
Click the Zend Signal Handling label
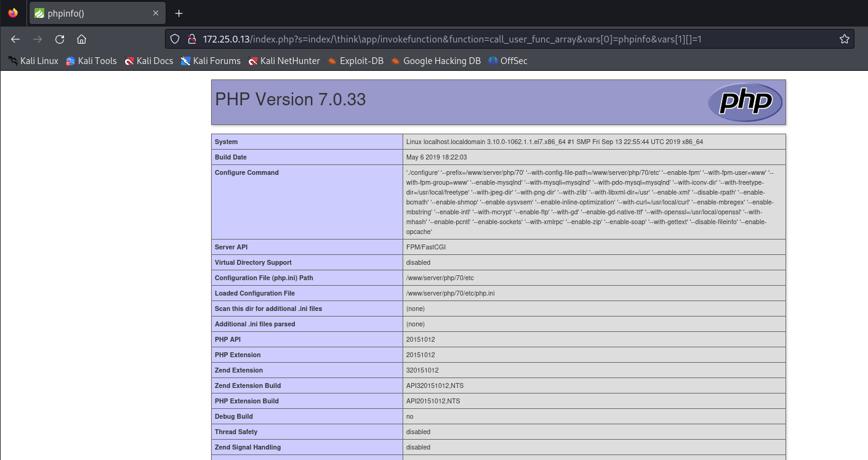(x=248, y=447)
